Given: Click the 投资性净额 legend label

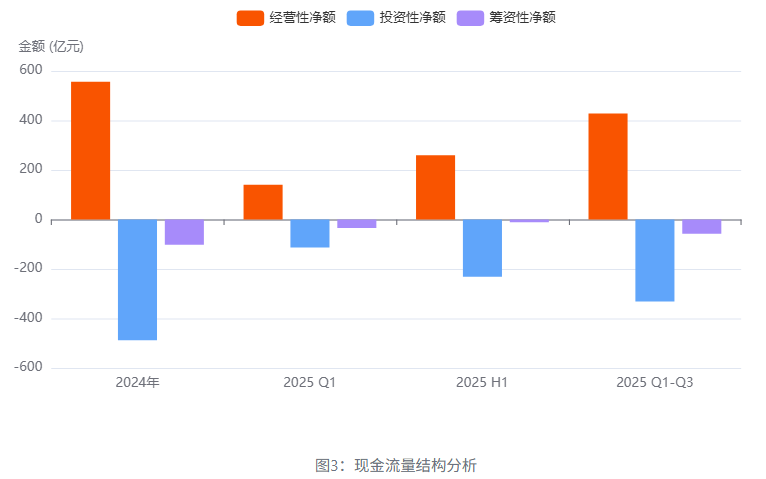Looking at the screenshot, I should pos(413,18).
